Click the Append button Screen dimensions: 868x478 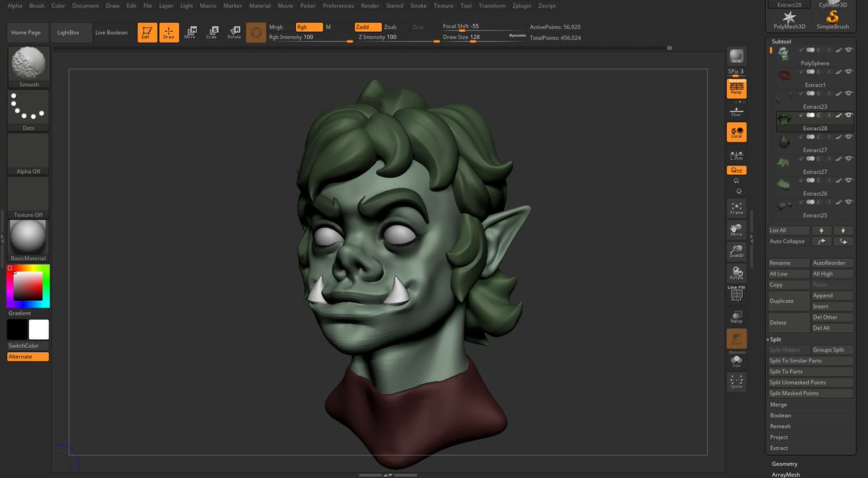[833, 296]
